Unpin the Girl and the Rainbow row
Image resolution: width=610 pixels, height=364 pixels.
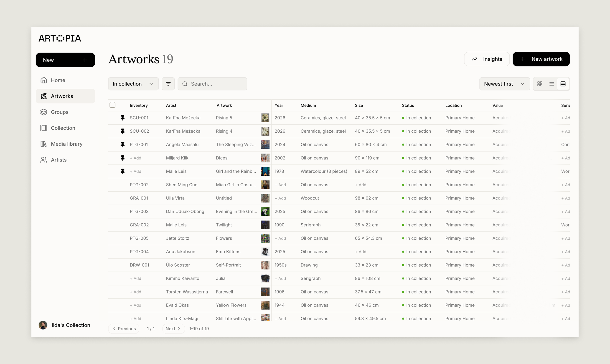coord(122,171)
